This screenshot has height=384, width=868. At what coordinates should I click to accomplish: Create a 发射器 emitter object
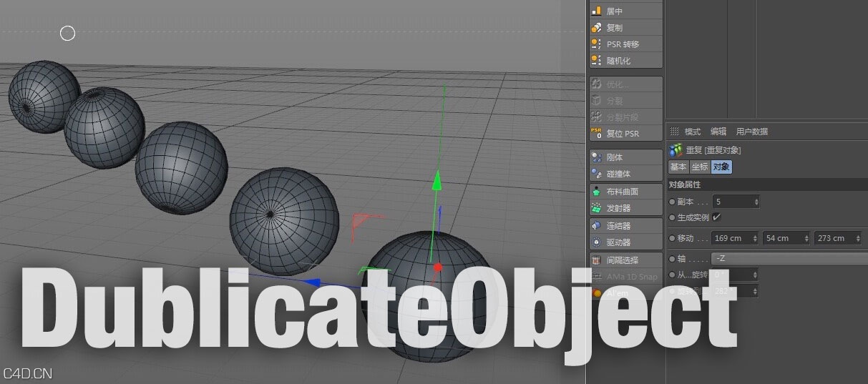coord(625,207)
